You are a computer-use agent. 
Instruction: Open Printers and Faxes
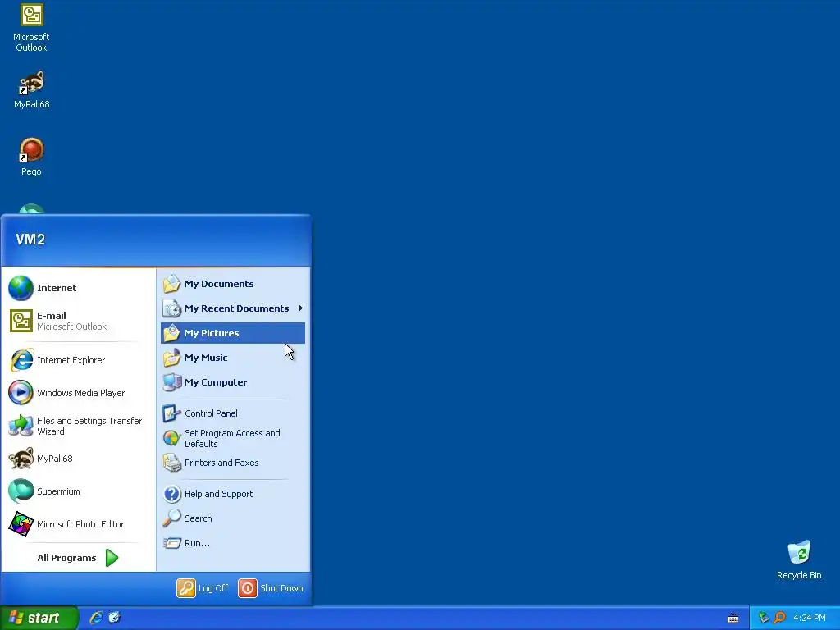tap(233, 463)
